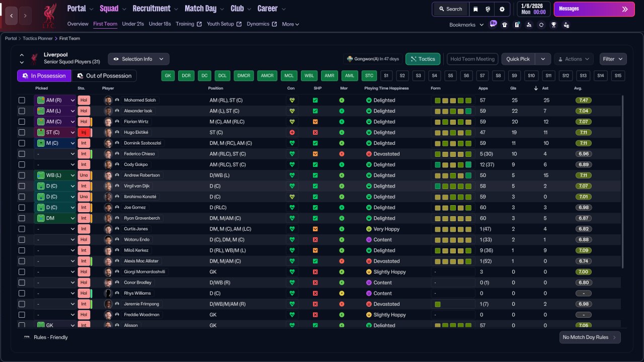Click Florian Wirtz's sharpness icon
This screenshot has height=362, width=644.
pyautogui.click(x=315, y=122)
